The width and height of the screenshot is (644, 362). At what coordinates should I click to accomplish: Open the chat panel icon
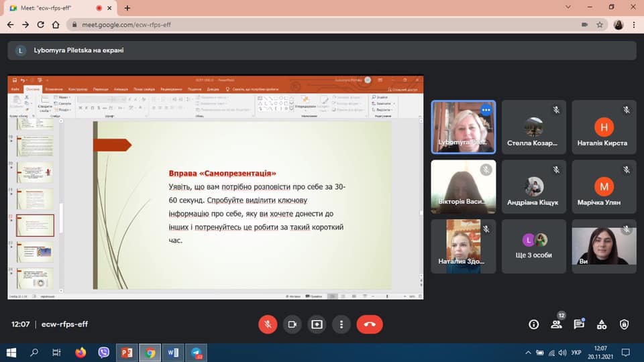pyautogui.click(x=579, y=324)
